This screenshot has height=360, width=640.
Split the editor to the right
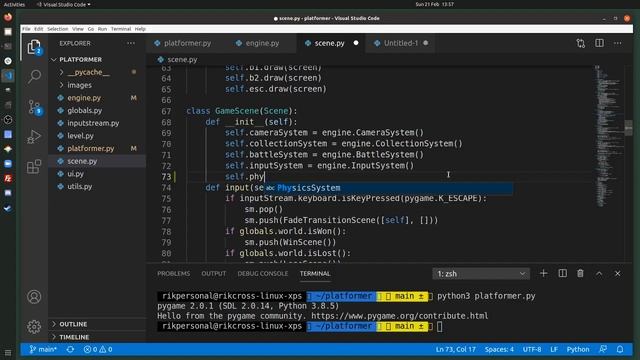599,43
